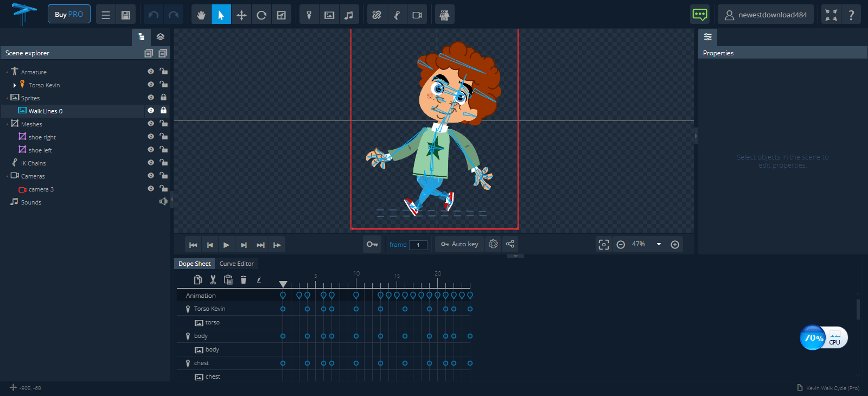The height and width of the screenshot is (396, 868).
Task: Collapse the Meshes group arrow
Action: [x=8, y=124]
